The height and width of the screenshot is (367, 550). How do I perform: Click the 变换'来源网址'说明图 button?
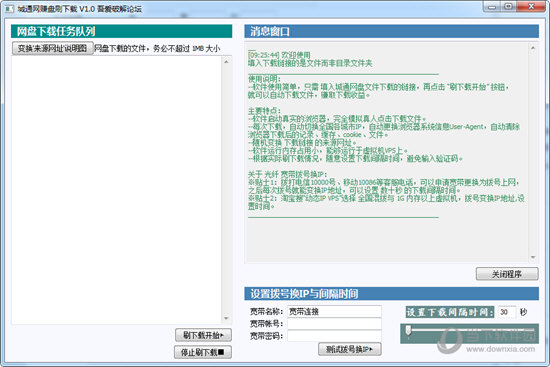click(x=53, y=48)
